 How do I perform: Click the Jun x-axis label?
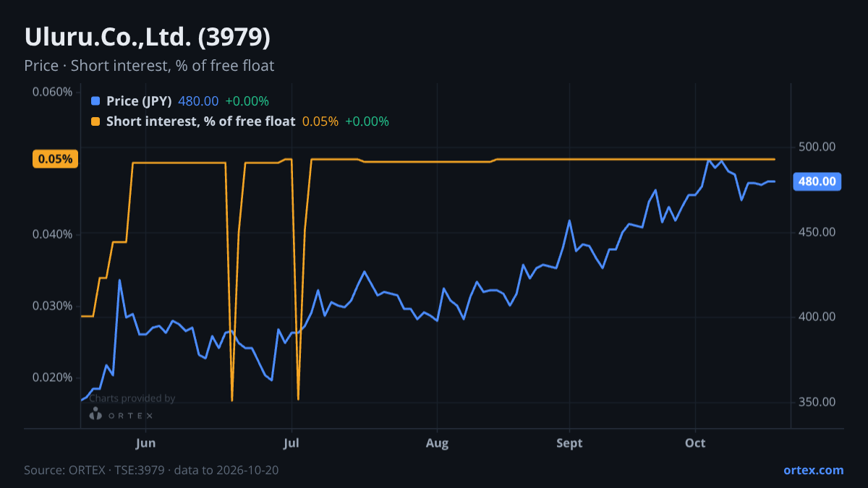coord(146,443)
